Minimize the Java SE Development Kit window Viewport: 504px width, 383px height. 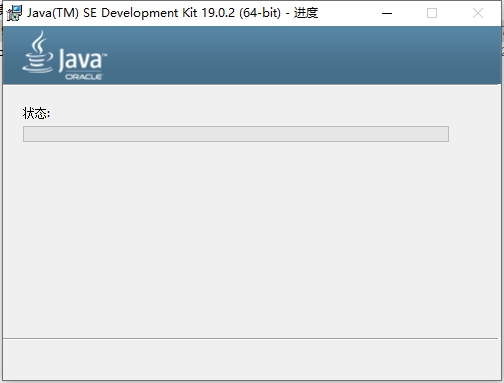click(x=387, y=13)
